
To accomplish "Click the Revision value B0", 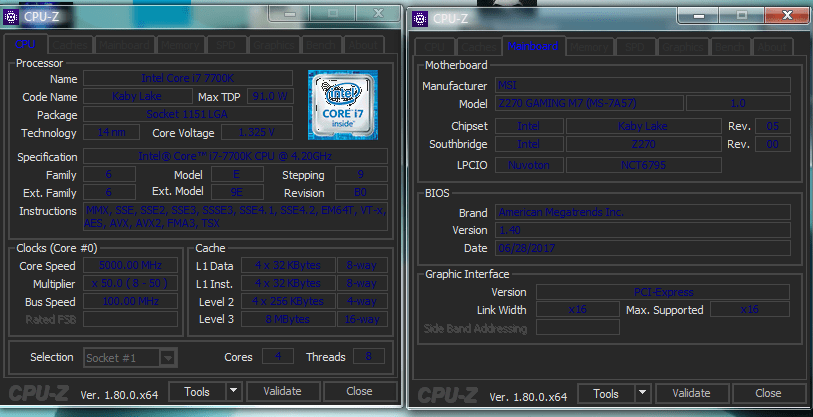I will click(361, 192).
